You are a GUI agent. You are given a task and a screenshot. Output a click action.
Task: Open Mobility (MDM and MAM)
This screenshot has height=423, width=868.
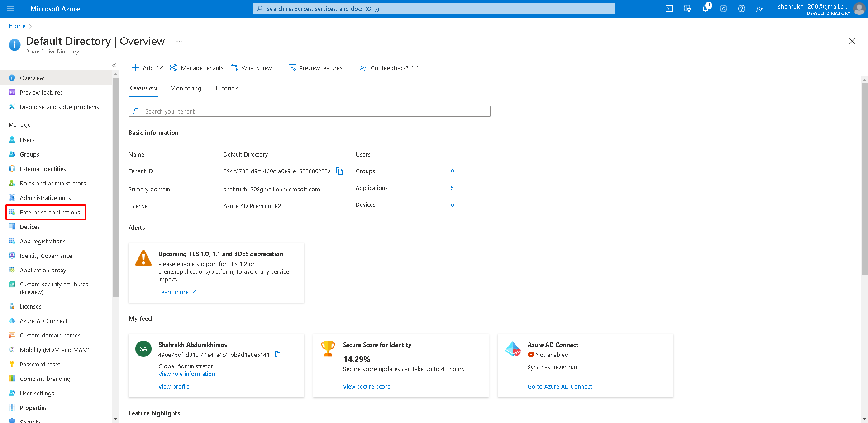[56, 350]
